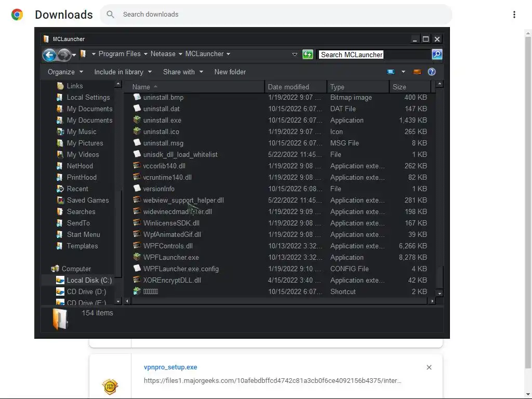The height and width of the screenshot is (399, 532).
Task: Click the Back navigation arrow in Explorer
Action: 49,55
